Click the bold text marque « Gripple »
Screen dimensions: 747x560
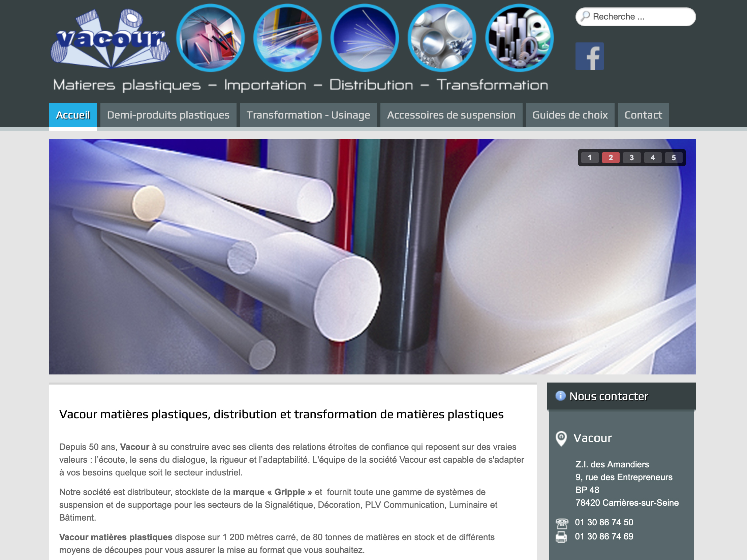pyautogui.click(x=272, y=492)
